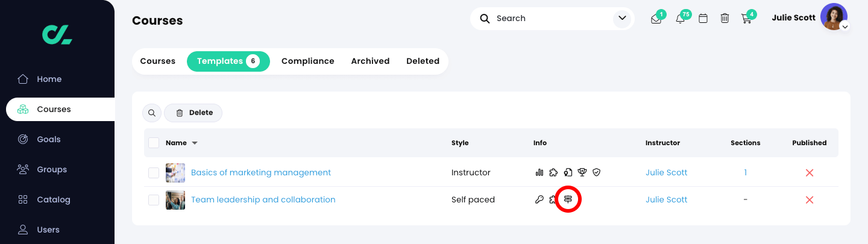Click the trophy icon for Basics of marketing
The height and width of the screenshot is (244, 868).
pos(582,173)
